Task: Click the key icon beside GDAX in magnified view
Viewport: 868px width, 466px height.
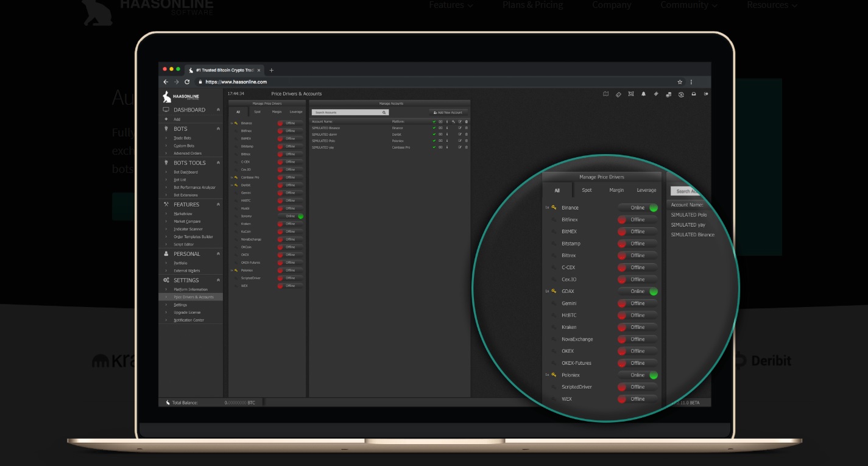Action: [x=554, y=291]
